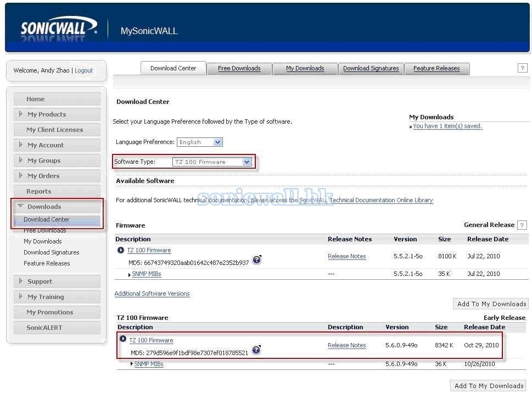Open SonicWALL Technical Documentation Online Library link
This screenshot has width=532, height=393.
[366, 200]
